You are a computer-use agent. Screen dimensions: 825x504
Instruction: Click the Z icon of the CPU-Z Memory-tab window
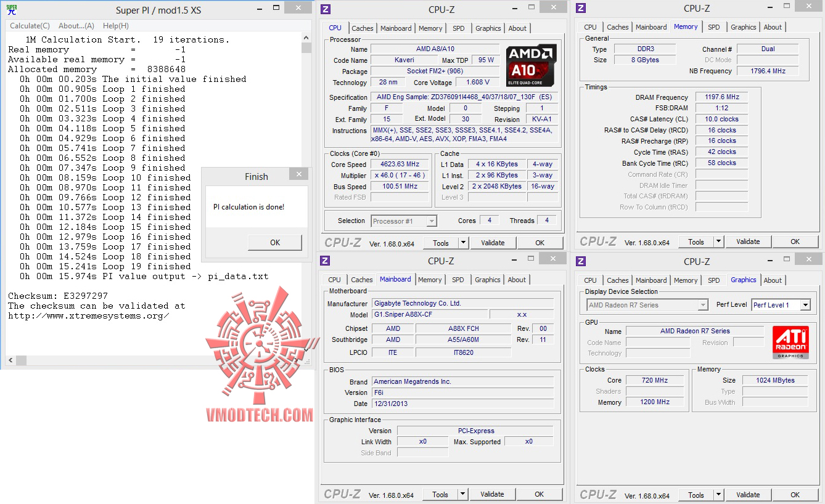click(581, 8)
